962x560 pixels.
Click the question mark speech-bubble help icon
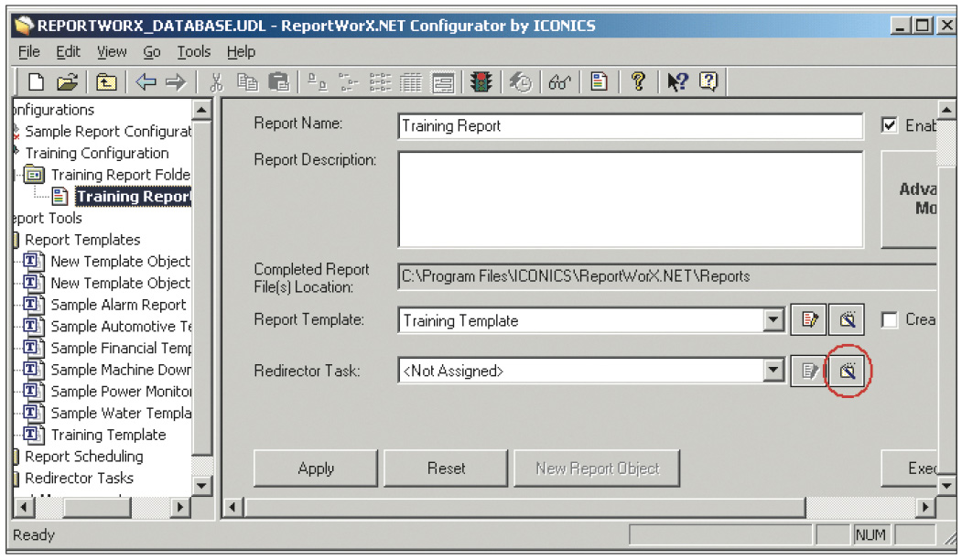[x=708, y=81]
